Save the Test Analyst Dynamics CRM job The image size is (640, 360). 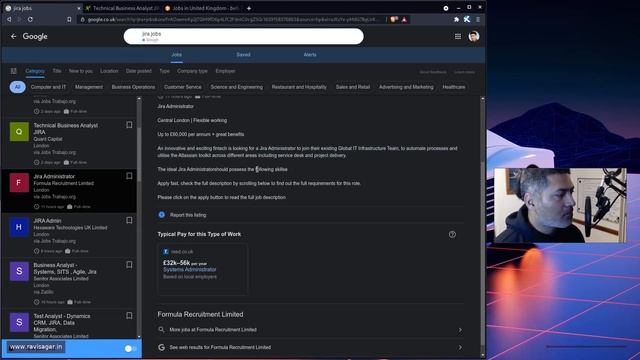pyautogui.click(x=129, y=316)
